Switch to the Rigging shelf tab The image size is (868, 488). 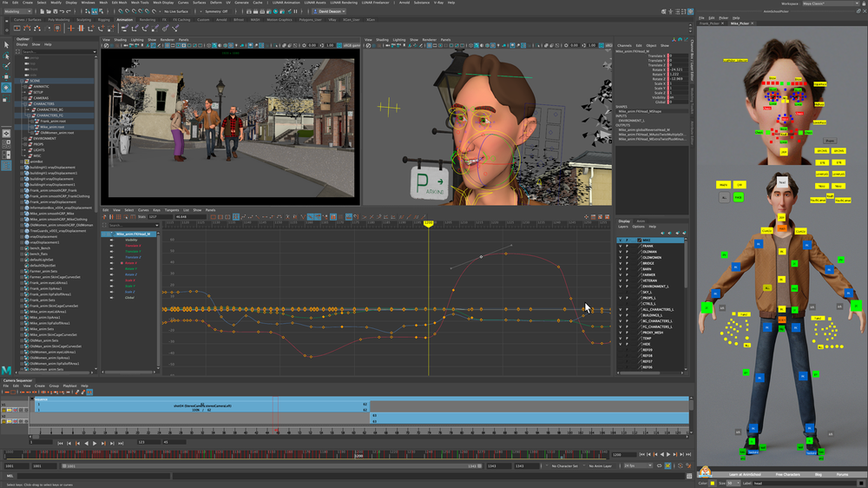pyautogui.click(x=104, y=19)
